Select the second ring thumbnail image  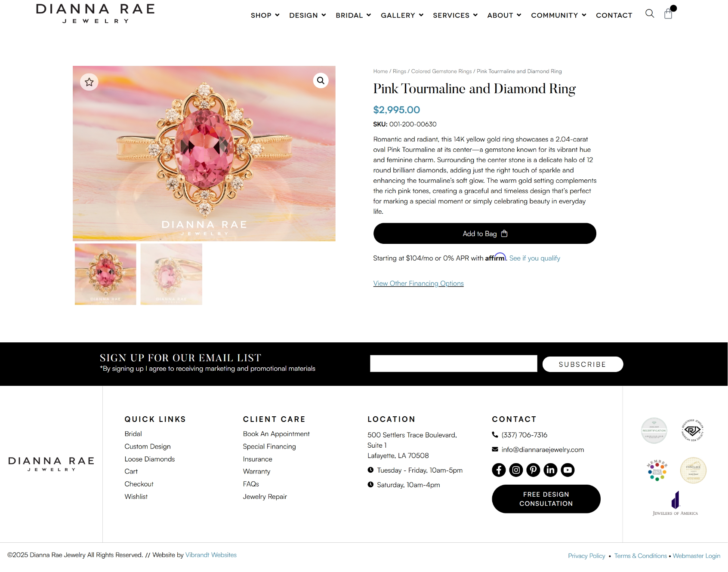pyautogui.click(x=171, y=274)
